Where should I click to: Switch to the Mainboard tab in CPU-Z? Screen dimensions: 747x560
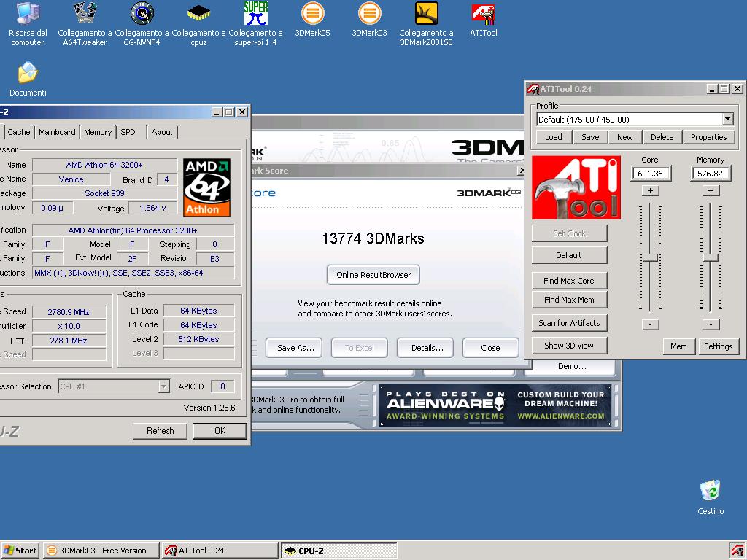57,132
